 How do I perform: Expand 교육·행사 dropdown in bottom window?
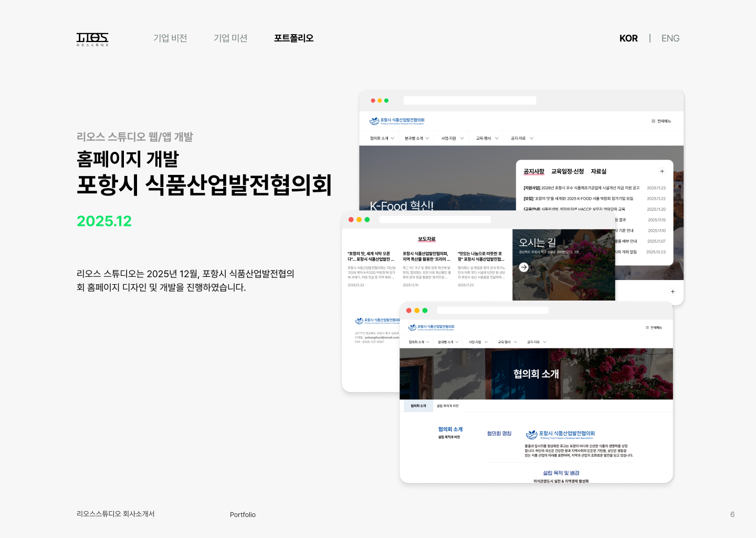pos(508,342)
